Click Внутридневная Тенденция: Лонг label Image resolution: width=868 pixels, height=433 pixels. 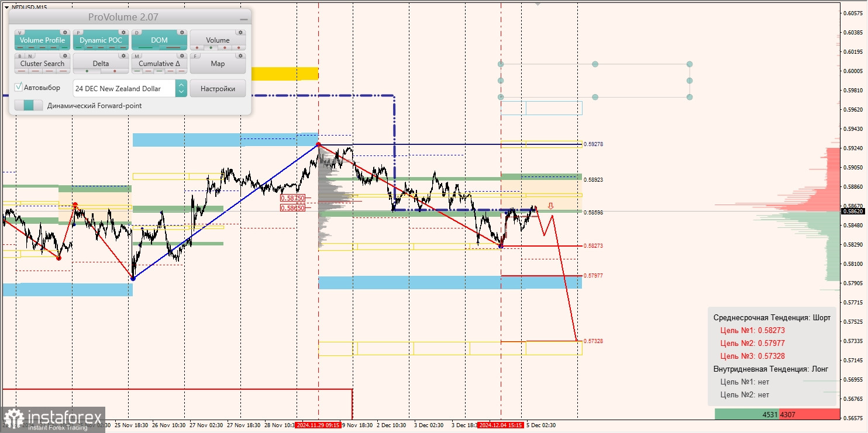[771, 369]
